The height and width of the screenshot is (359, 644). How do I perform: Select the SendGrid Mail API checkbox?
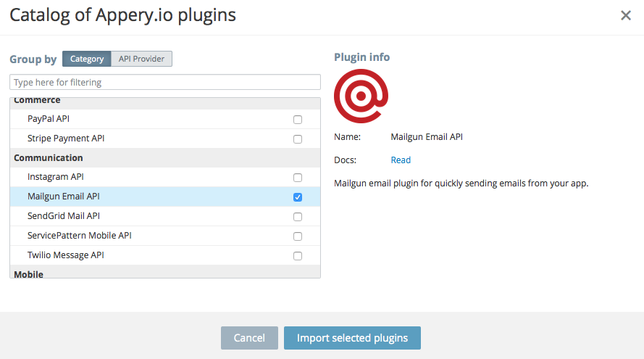coord(298,217)
